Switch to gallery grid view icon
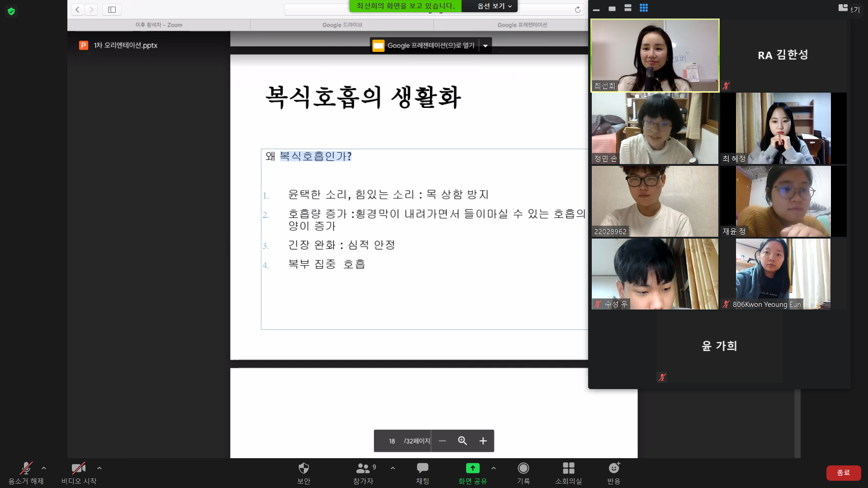The width and height of the screenshot is (868, 488). tap(644, 8)
